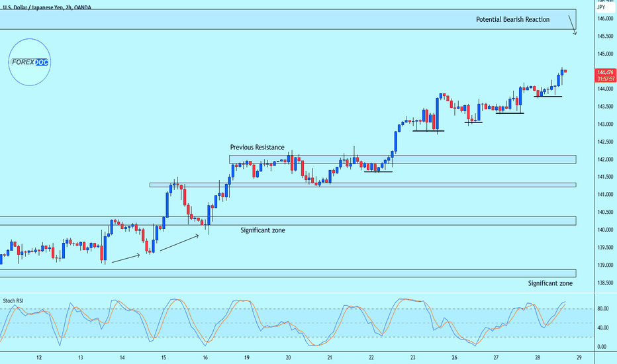Click the 142.000 price axis label
Screen dimensions: 617x364
tap(605, 159)
